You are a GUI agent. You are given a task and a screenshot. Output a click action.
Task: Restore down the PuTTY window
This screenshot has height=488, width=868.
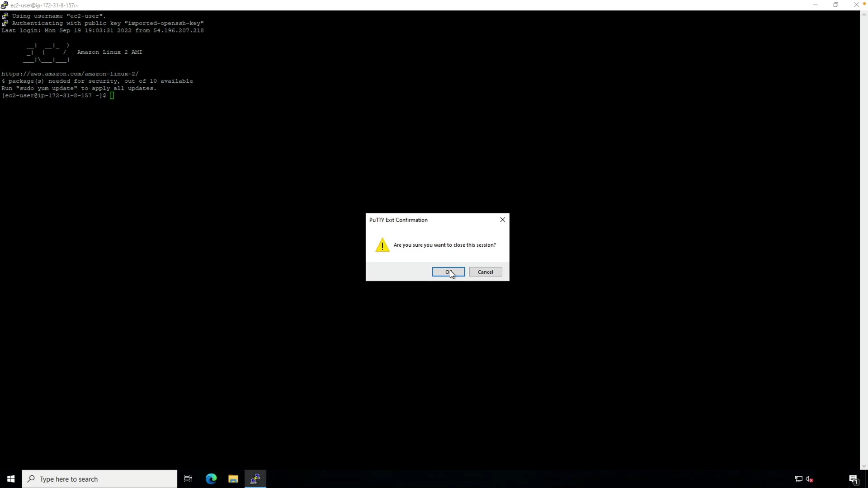coord(836,5)
